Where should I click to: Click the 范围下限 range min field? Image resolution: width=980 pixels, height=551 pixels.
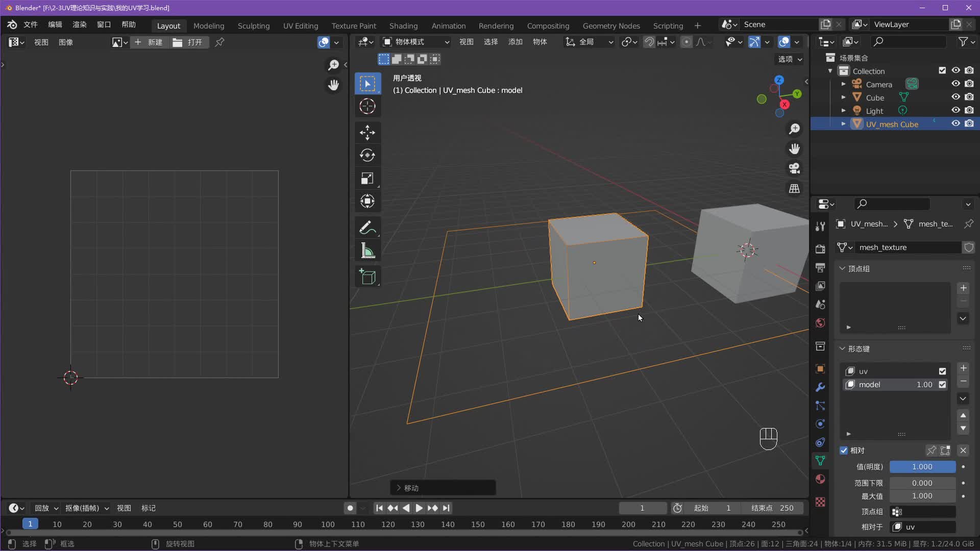[x=922, y=483]
